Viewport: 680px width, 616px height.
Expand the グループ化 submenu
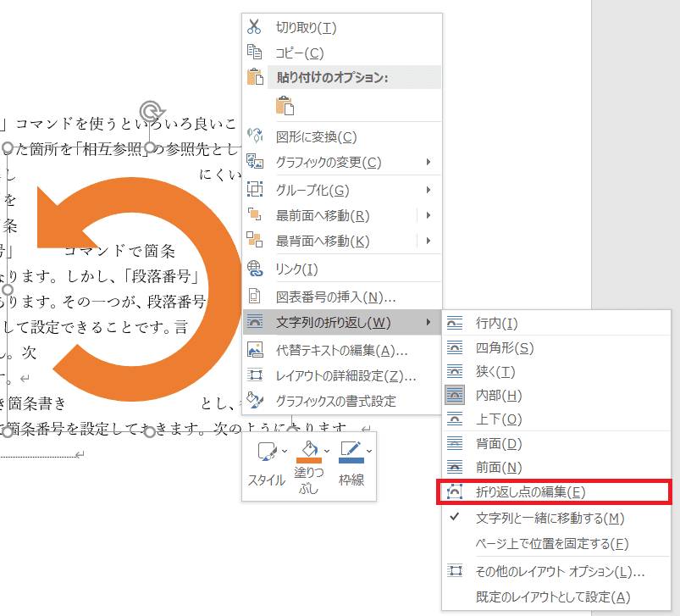(429, 190)
